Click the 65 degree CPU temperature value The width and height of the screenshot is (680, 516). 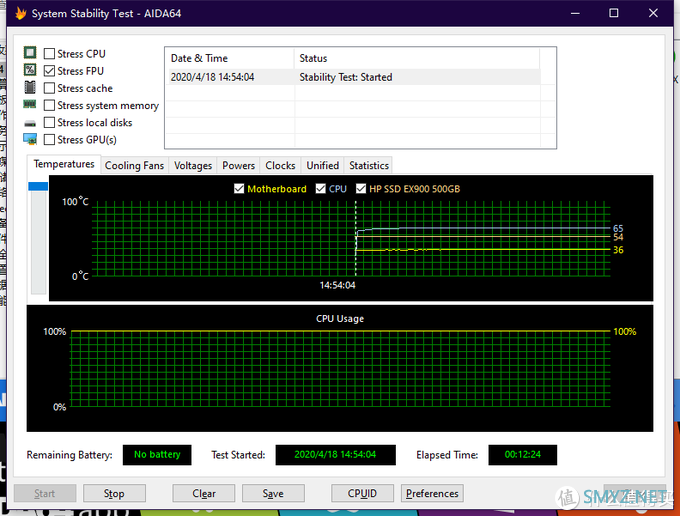[618, 228]
